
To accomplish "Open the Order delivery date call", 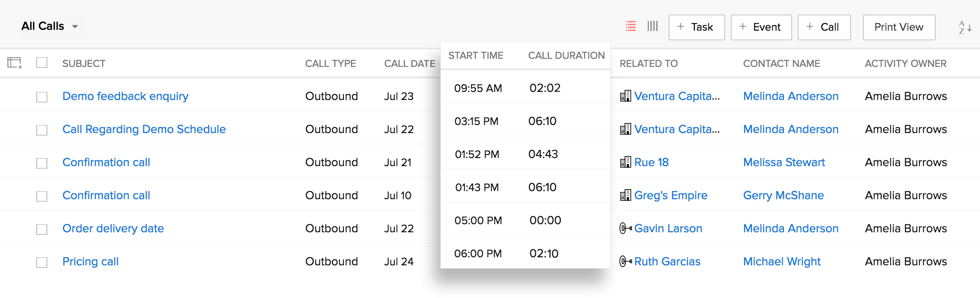I will coord(113,228).
